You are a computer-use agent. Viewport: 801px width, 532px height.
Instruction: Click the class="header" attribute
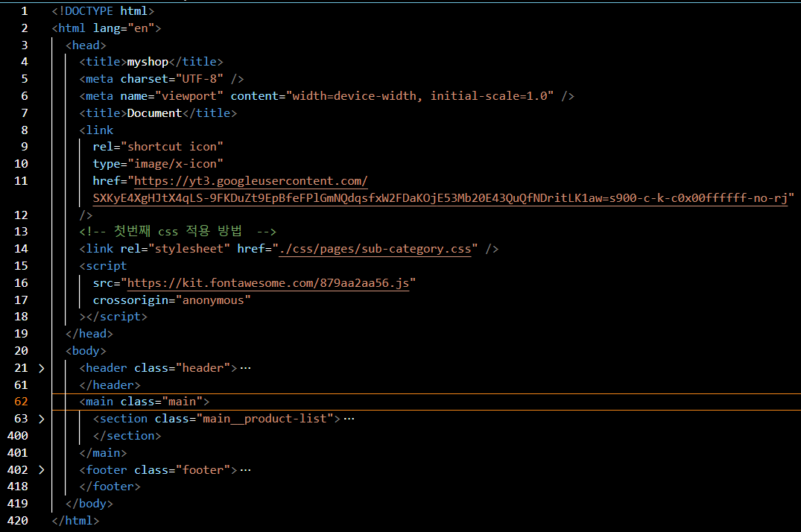183,368
